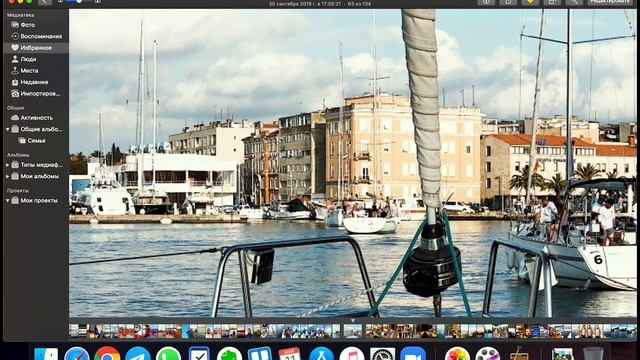The width and height of the screenshot is (640, 360).
Task: Click the photo date and counter title
Action: tap(320, 3)
